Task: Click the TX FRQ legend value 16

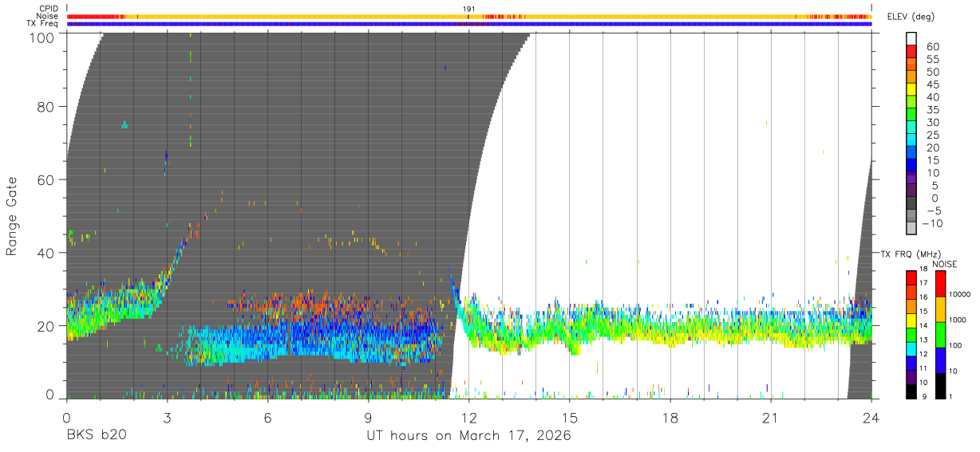Action: [924, 298]
